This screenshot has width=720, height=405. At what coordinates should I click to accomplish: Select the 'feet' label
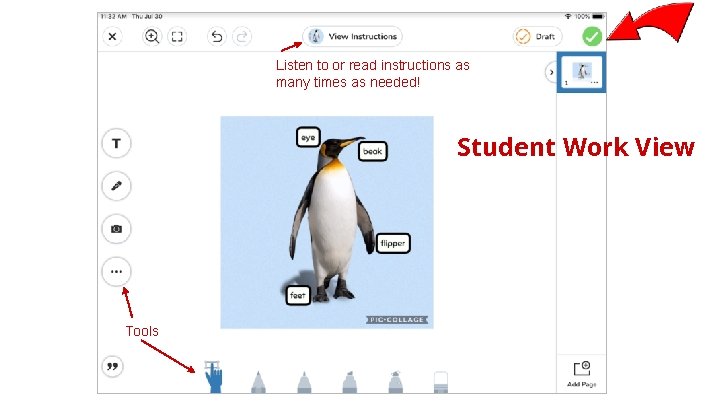point(298,295)
